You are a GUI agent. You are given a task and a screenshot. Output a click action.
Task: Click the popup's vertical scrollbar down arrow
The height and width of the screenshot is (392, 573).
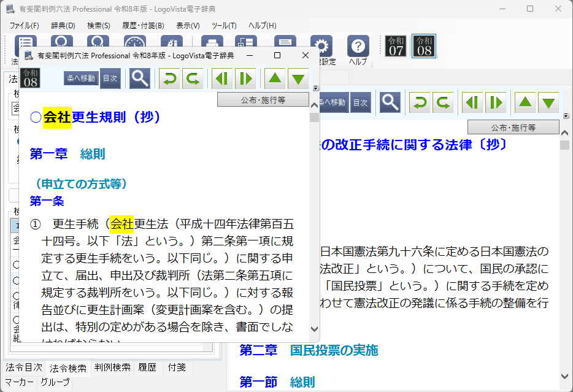(x=314, y=329)
